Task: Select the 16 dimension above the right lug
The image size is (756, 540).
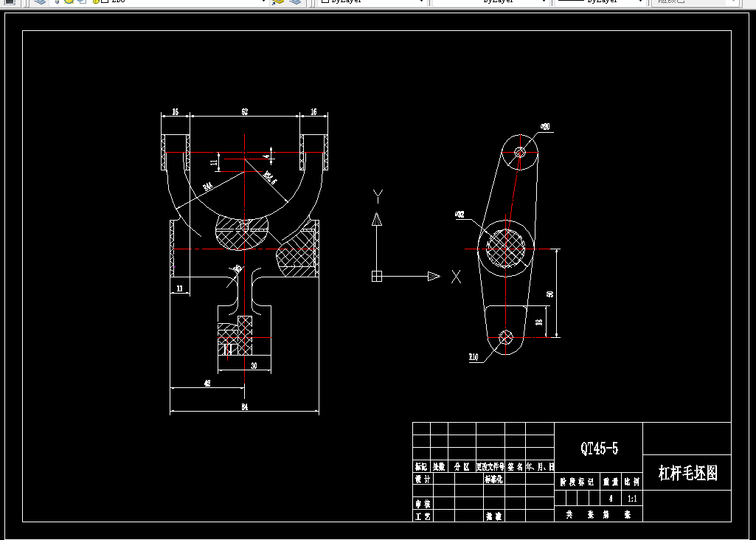Action: coord(313,112)
